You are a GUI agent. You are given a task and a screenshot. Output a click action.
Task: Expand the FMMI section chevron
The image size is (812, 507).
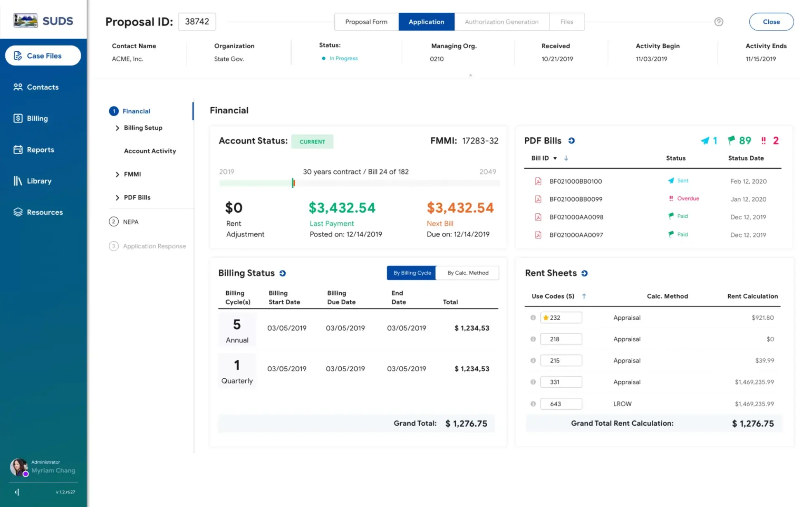coord(117,175)
